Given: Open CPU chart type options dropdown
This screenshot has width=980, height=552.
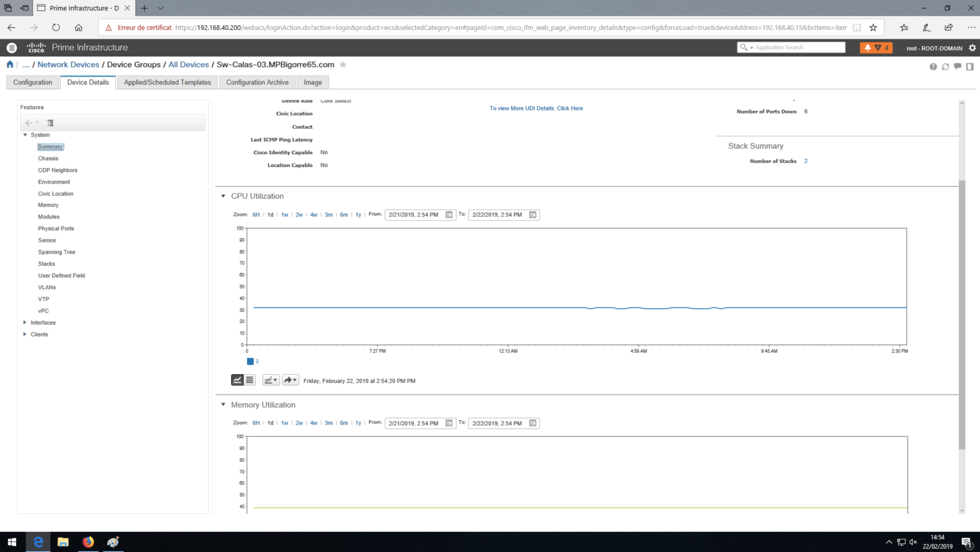Looking at the screenshot, I should point(270,380).
